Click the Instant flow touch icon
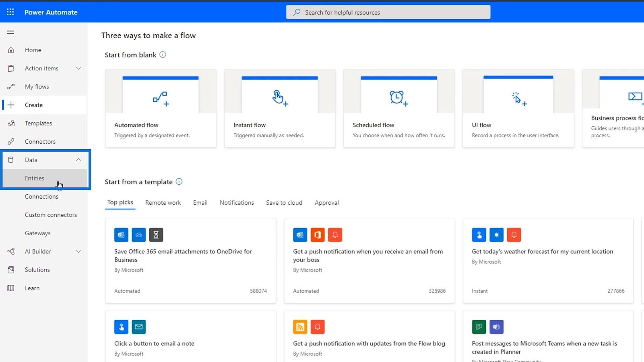The image size is (644, 362). click(x=280, y=98)
